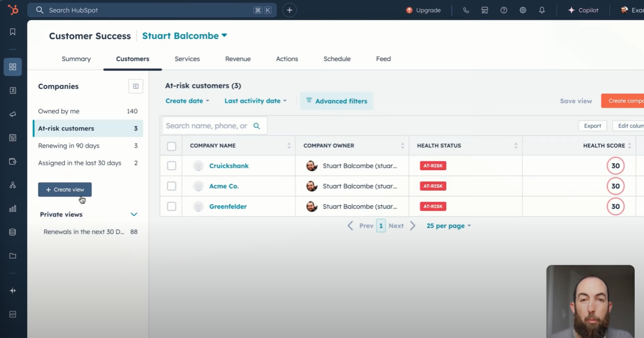Switch to the Actions tab

(287, 59)
